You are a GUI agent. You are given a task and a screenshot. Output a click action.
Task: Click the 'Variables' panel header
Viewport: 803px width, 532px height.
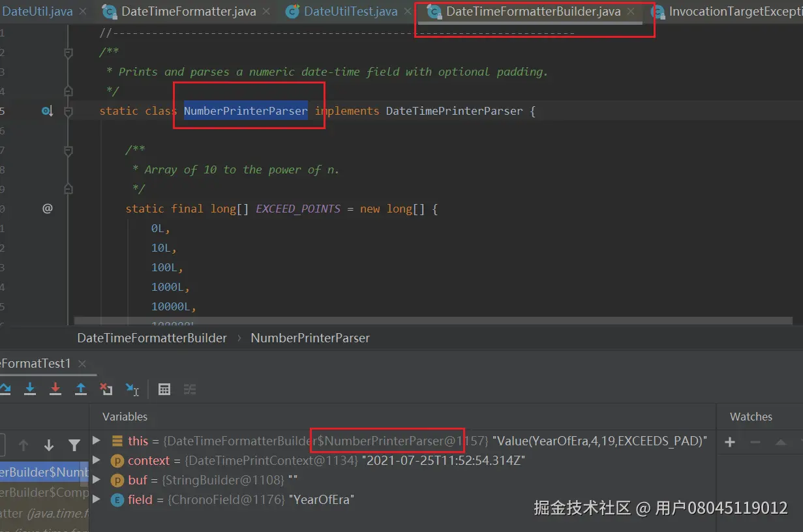click(125, 417)
